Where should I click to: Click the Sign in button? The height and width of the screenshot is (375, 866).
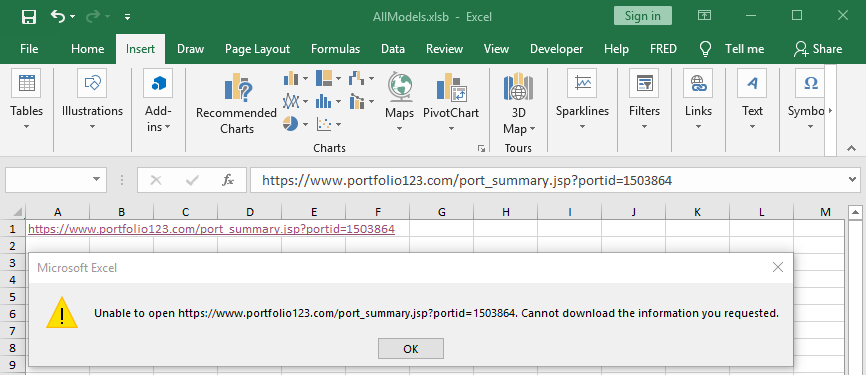tap(643, 15)
